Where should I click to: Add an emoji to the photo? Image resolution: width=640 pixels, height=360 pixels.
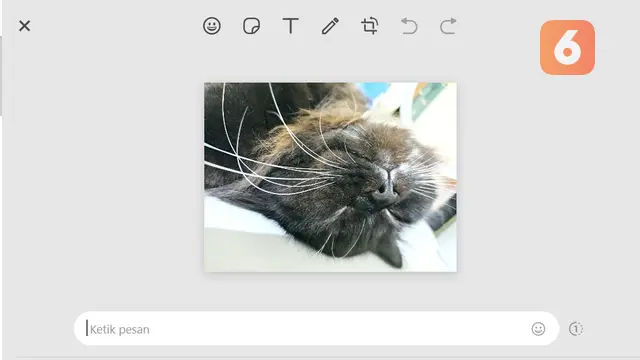[x=212, y=26]
